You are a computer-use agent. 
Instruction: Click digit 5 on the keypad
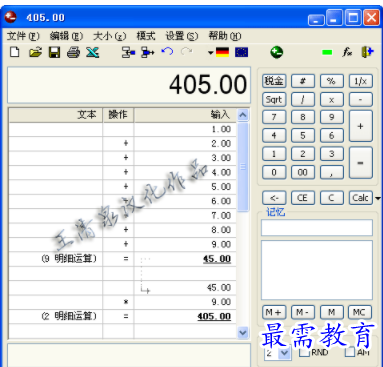303,135
